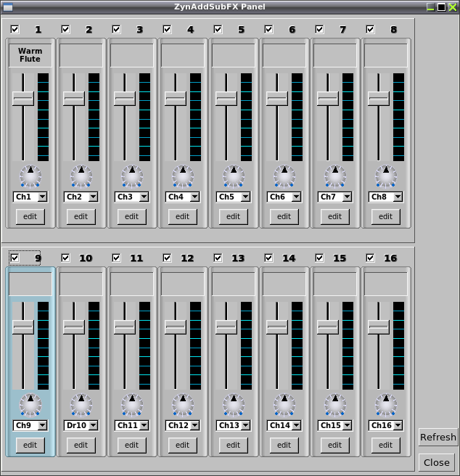This screenshot has width=460, height=476.
Task: Uncheck part 11 enable box
Action: (x=116, y=258)
